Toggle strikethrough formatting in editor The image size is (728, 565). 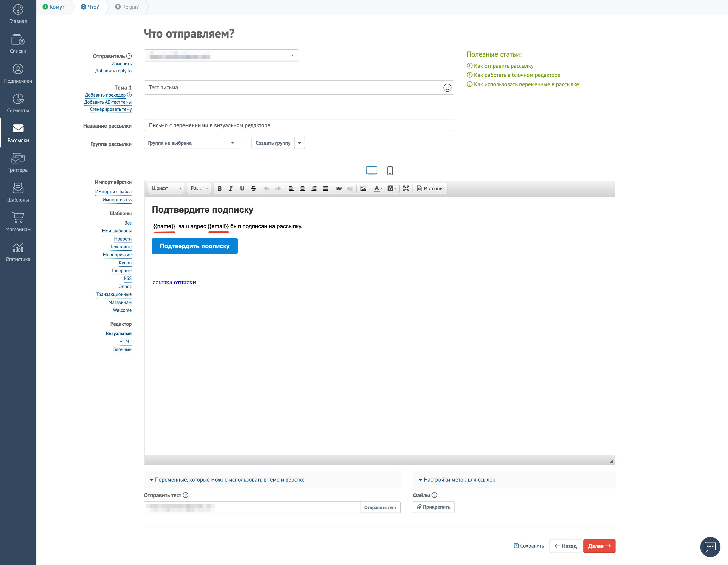point(253,188)
